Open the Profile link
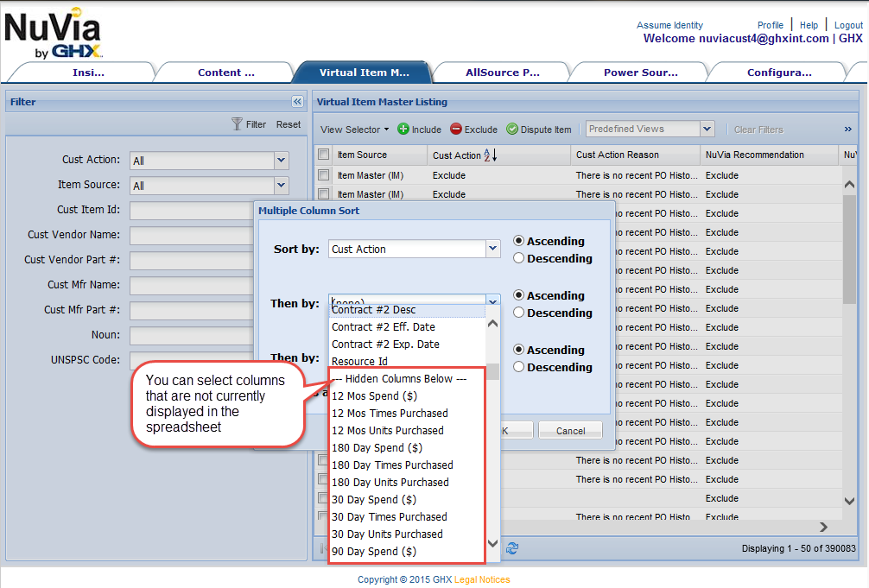 coord(771,25)
